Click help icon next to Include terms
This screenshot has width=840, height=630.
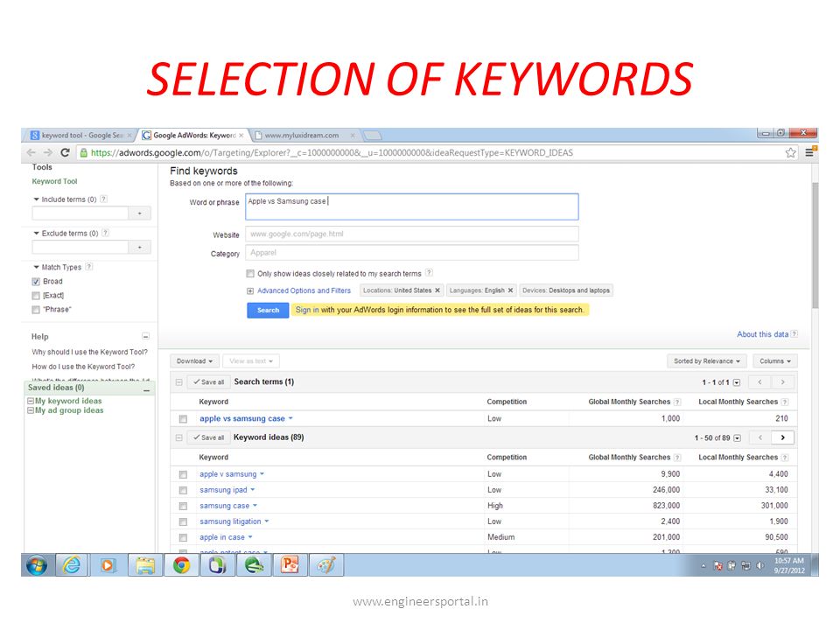click(104, 199)
